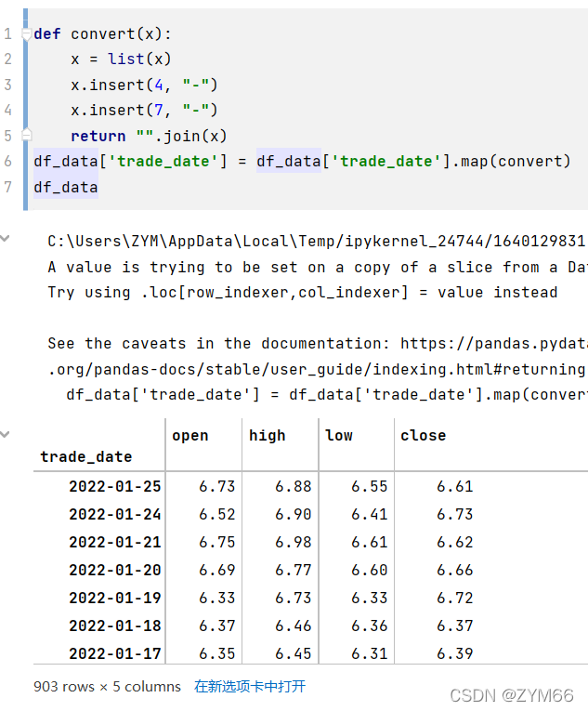The width and height of the screenshot is (588, 711).
Task: Collapse the dataframe output chevron
Action: click(5, 434)
